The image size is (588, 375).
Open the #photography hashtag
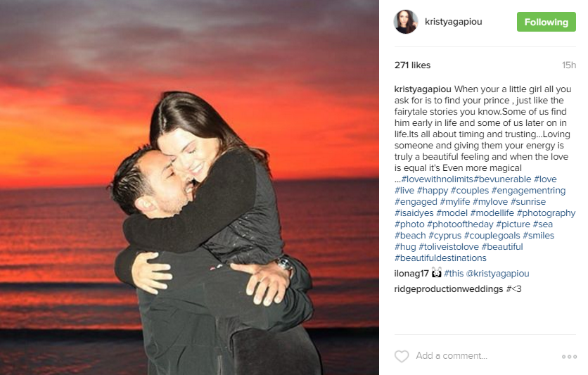tap(546, 213)
